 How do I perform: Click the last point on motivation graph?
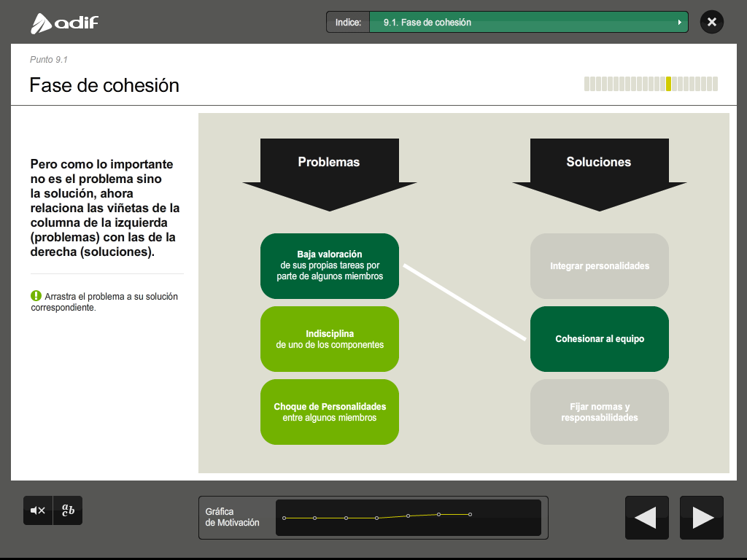[x=470, y=514]
